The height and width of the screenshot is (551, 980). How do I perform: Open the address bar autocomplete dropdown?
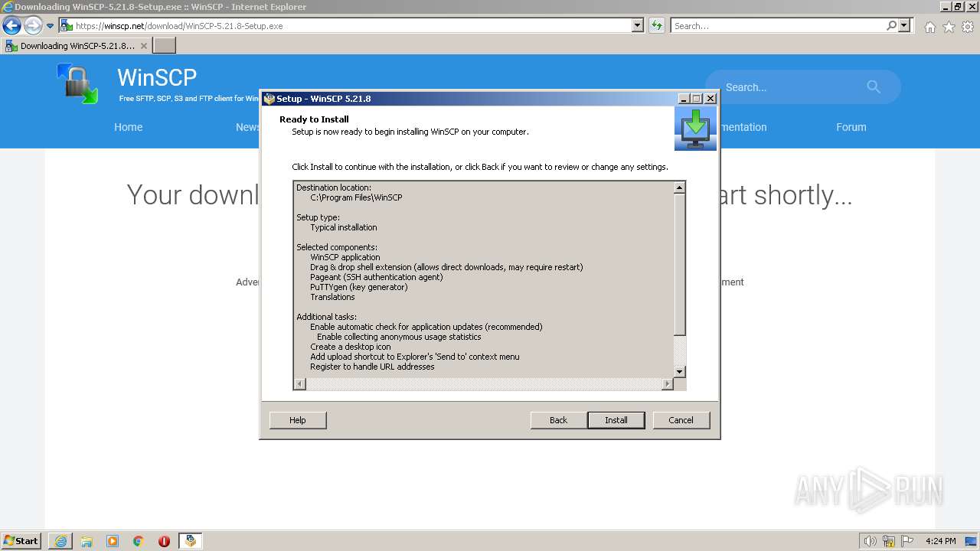click(638, 26)
